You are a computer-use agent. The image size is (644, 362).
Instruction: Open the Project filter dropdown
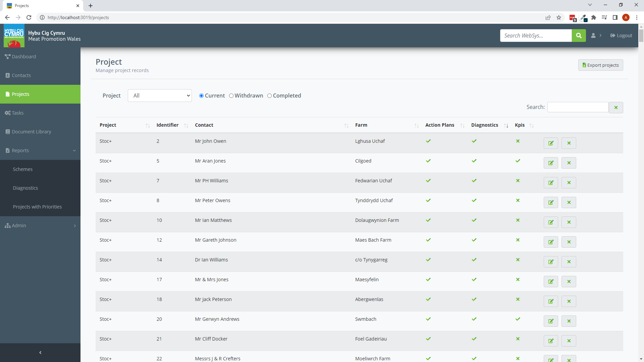click(160, 96)
